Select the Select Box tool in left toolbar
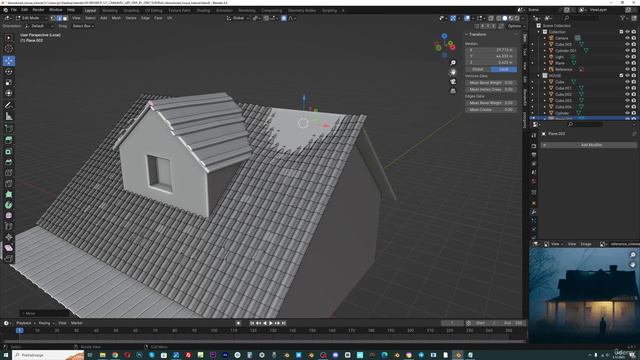 (x=9, y=38)
